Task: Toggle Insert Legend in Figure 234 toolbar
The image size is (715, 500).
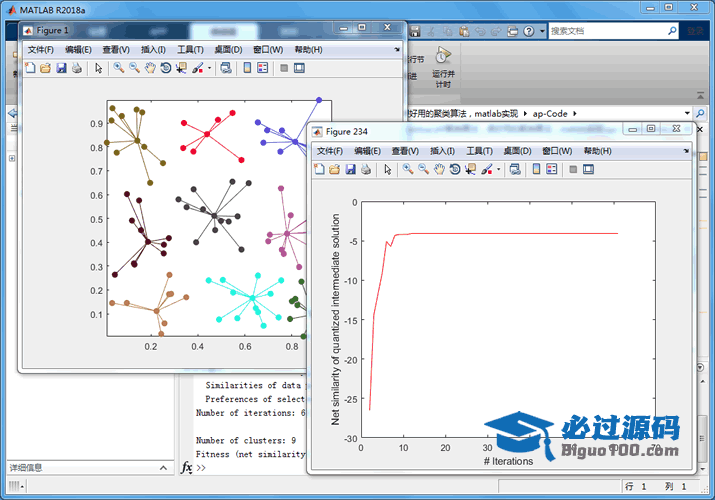Action: [x=551, y=170]
